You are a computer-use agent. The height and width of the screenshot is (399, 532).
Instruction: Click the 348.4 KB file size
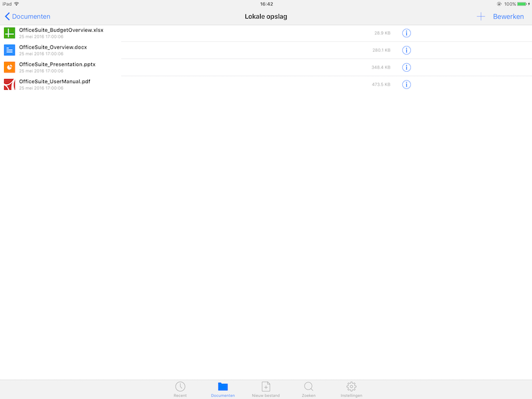pos(380,67)
